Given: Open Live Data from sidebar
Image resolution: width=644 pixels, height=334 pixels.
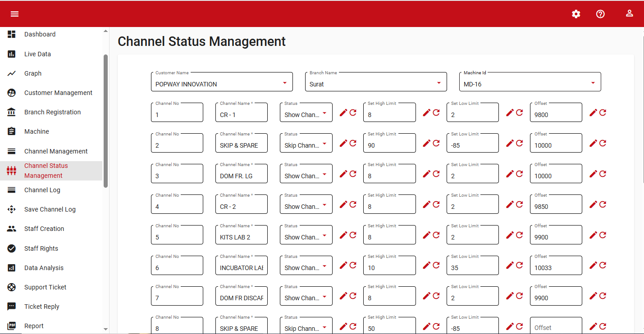Looking at the screenshot, I should coord(37,54).
